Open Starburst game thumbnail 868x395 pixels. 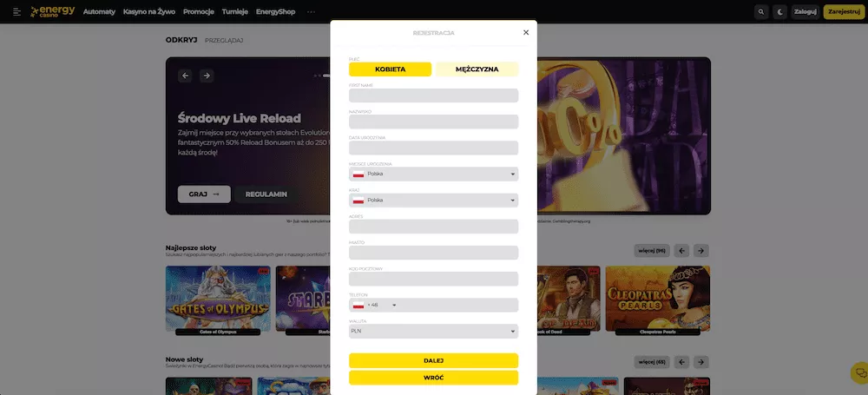303,300
